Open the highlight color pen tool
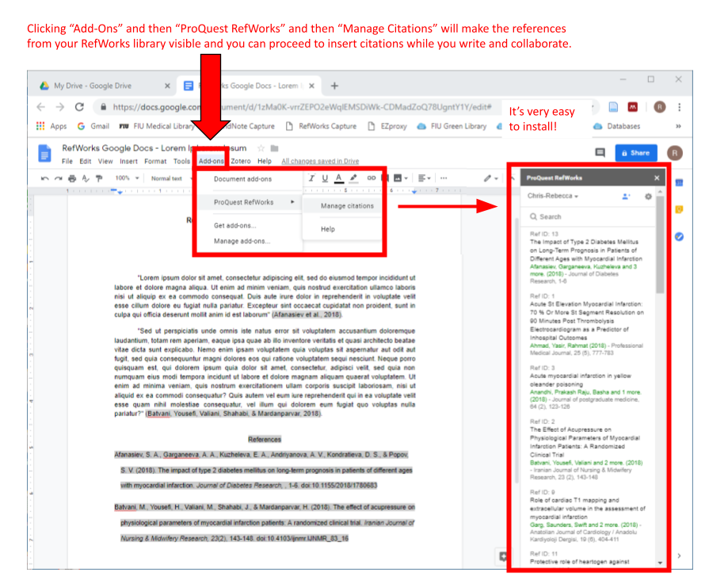Image resolution: width=728 pixels, height=581 pixels. point(353,178)
